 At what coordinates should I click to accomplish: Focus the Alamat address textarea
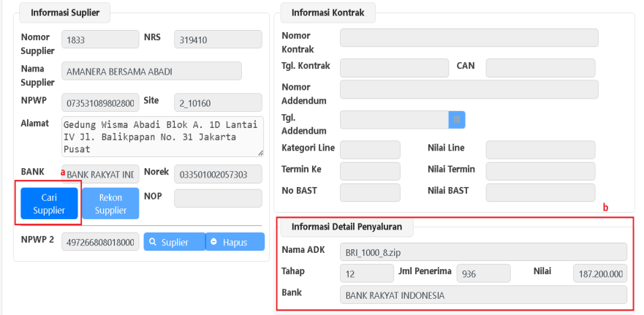click(x=162, y=137)
